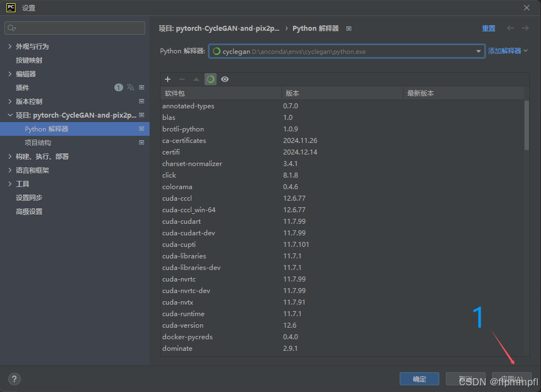Click project-level icon on 版本控制 row

point(141,101)
